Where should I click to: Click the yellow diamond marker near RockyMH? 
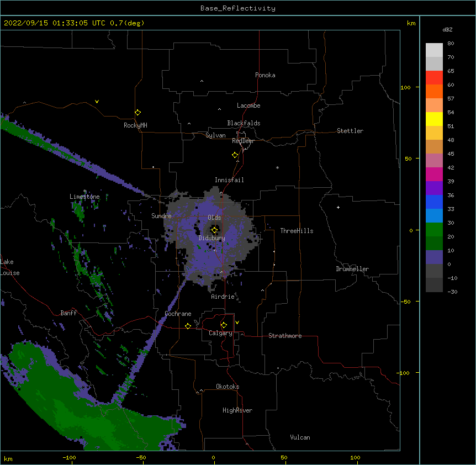(137, 113)
